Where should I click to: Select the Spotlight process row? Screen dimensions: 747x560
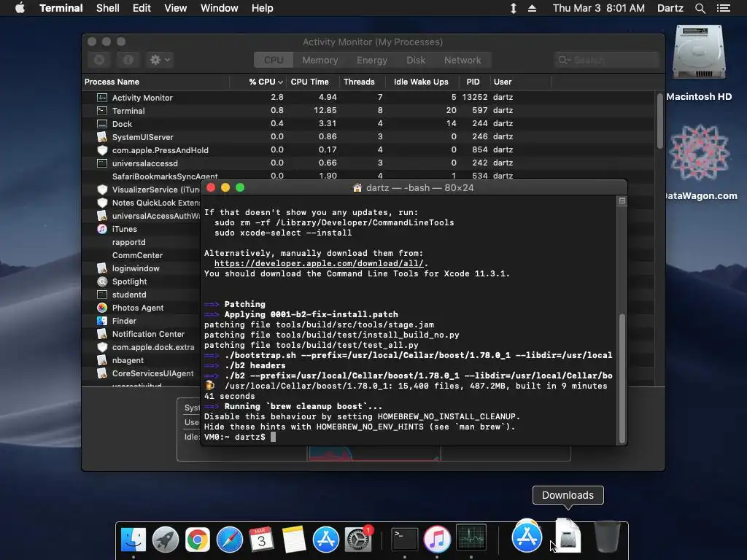click(x=142, y=281)
